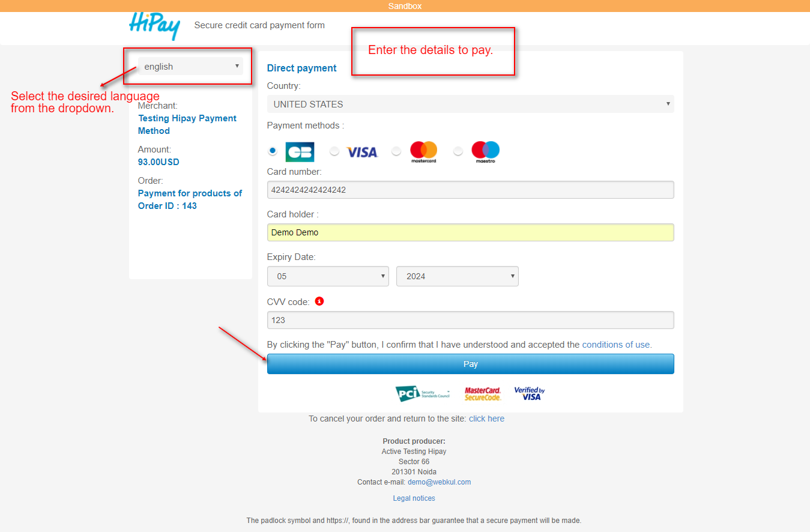Click the Mastercard payment method logo

(x=423, y=151)
